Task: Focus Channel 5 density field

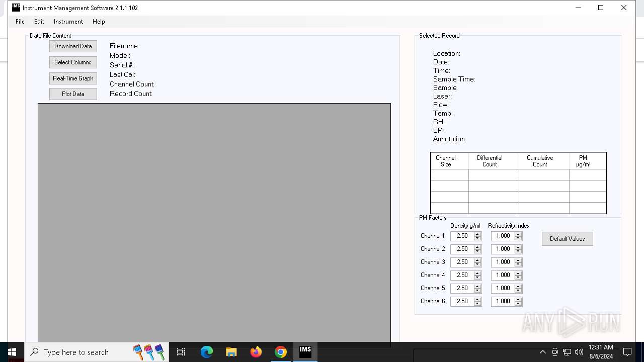Action: pos(462,288)
